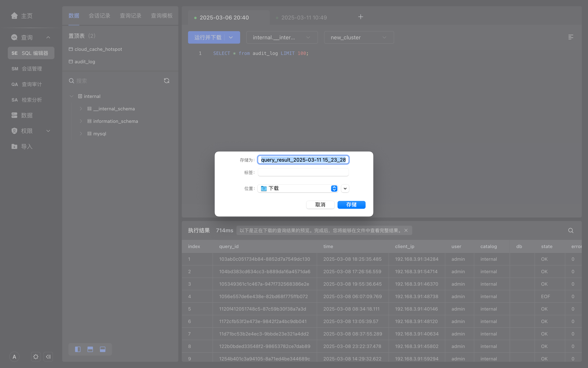Click the time column header

point(328,247)
